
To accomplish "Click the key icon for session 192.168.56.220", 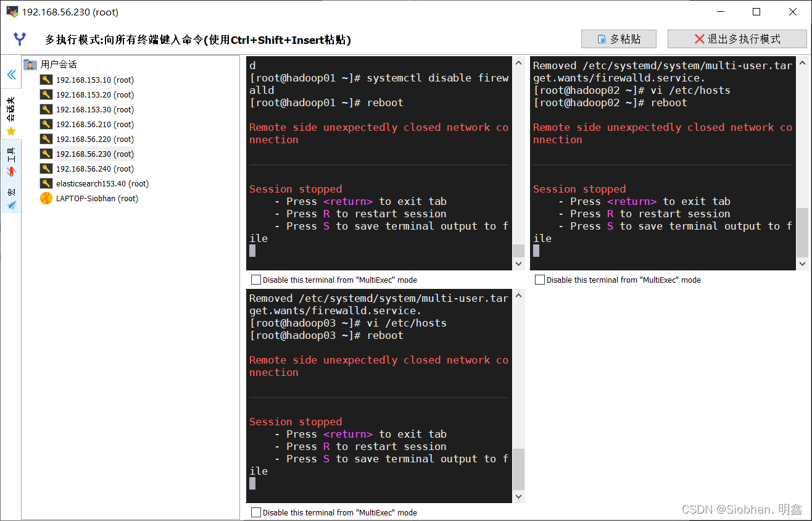I will coord(46,139).
